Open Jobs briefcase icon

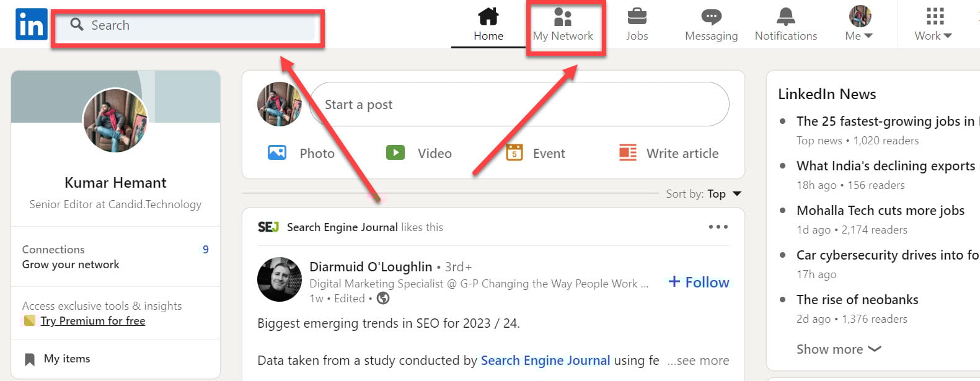coord(637,16)
